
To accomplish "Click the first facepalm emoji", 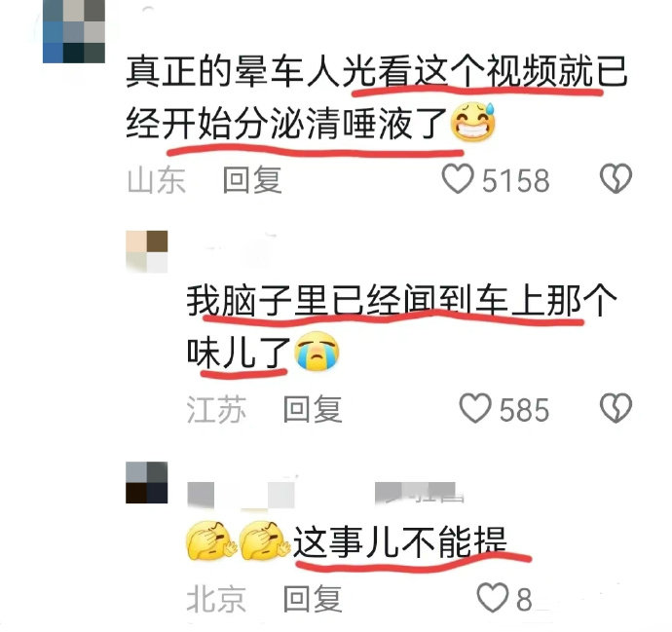I will point(211,540).
